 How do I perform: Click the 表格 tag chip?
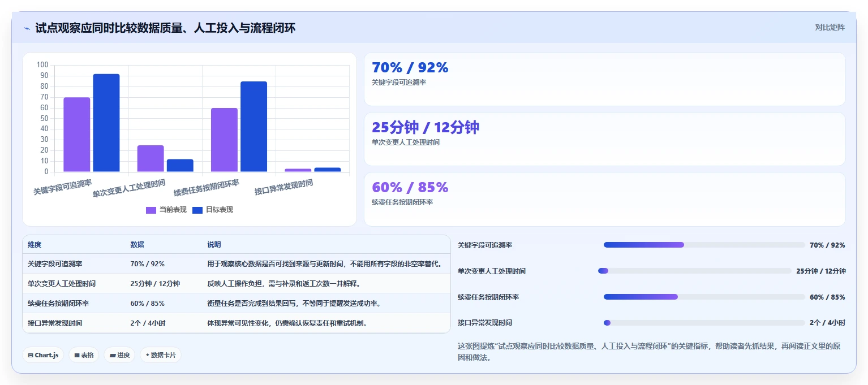(x=84, y=355)
